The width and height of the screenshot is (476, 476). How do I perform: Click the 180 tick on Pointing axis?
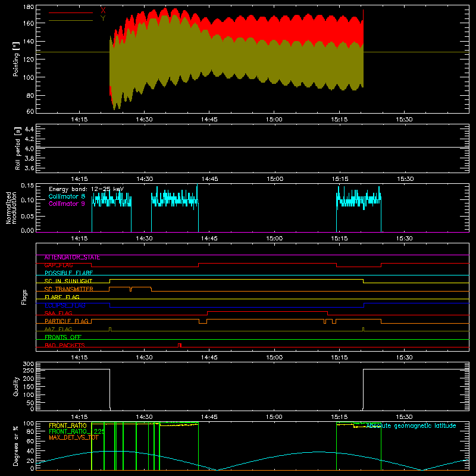pos(29,7)
